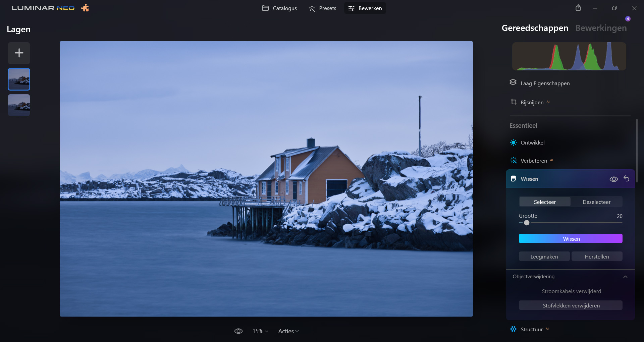Click the Herstellen button
This screenshot has width=644, height=342.
(x=597, y=256)
